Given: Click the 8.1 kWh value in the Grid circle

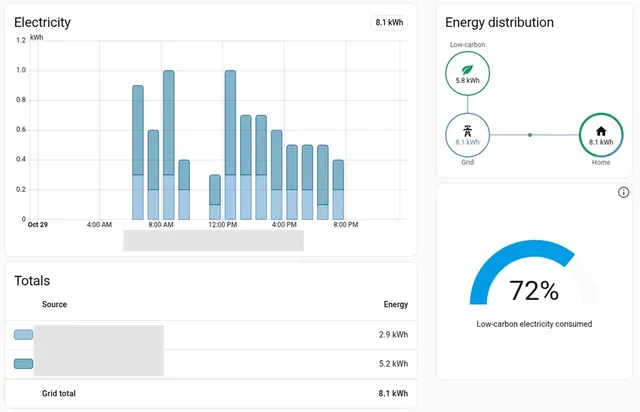Looking at the screenshot, I should (x=467, y=142).
